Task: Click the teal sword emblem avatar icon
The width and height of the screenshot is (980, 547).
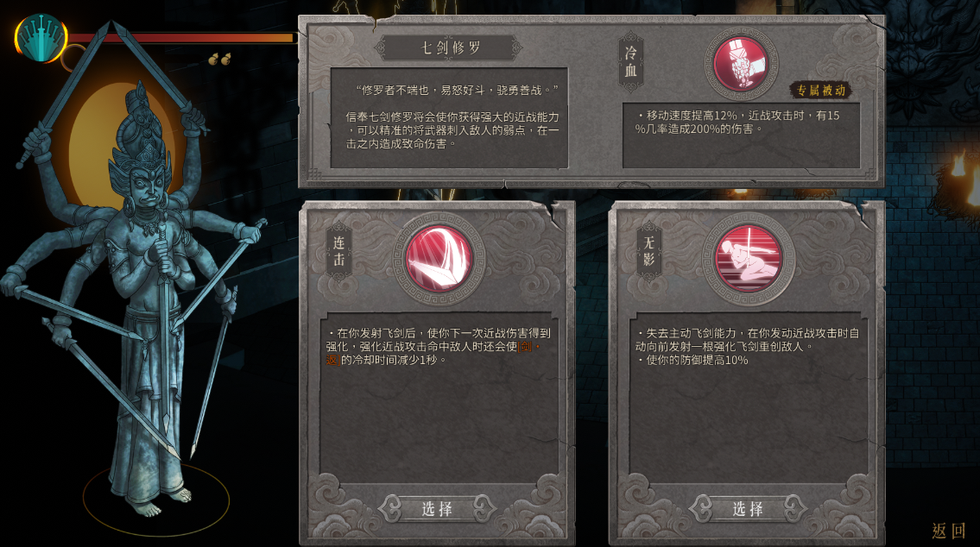Action: click(41, 39)
